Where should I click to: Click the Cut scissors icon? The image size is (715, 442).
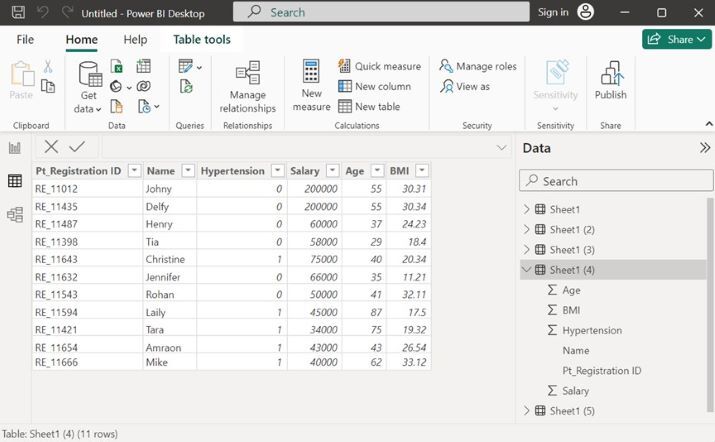(x=48, y=67)
